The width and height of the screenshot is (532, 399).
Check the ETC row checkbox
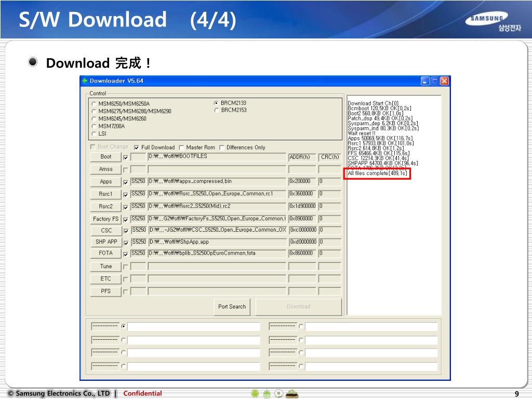pos(126,279)
